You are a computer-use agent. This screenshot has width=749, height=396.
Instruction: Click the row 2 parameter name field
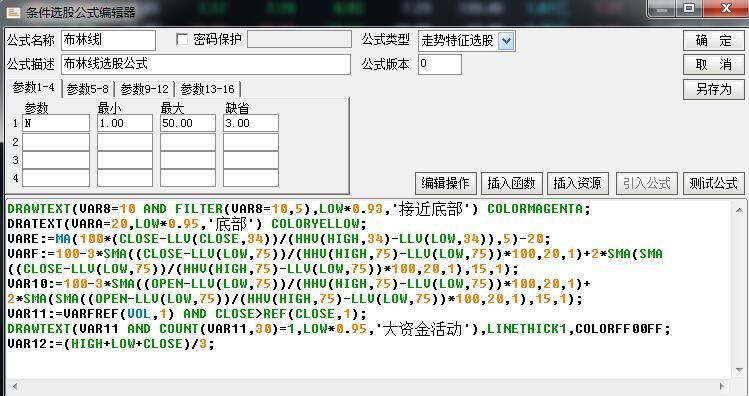point(56,142)
